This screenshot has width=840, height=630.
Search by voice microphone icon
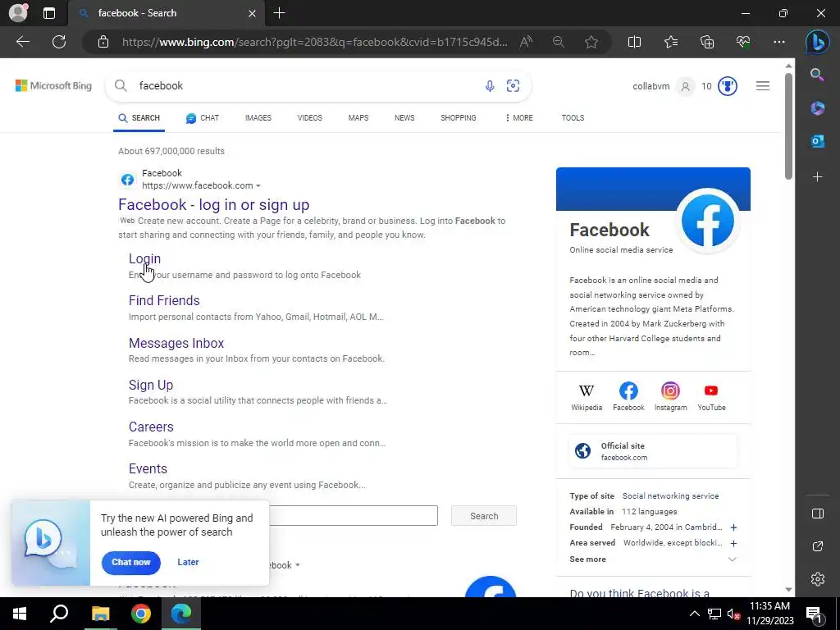[x=490, y=85]
